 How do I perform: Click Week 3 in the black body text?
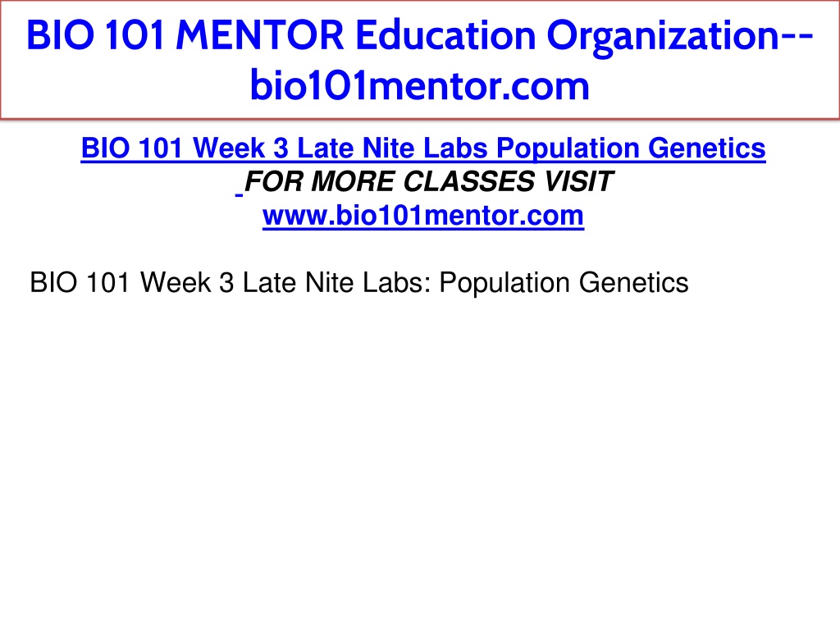click(187, 282)
